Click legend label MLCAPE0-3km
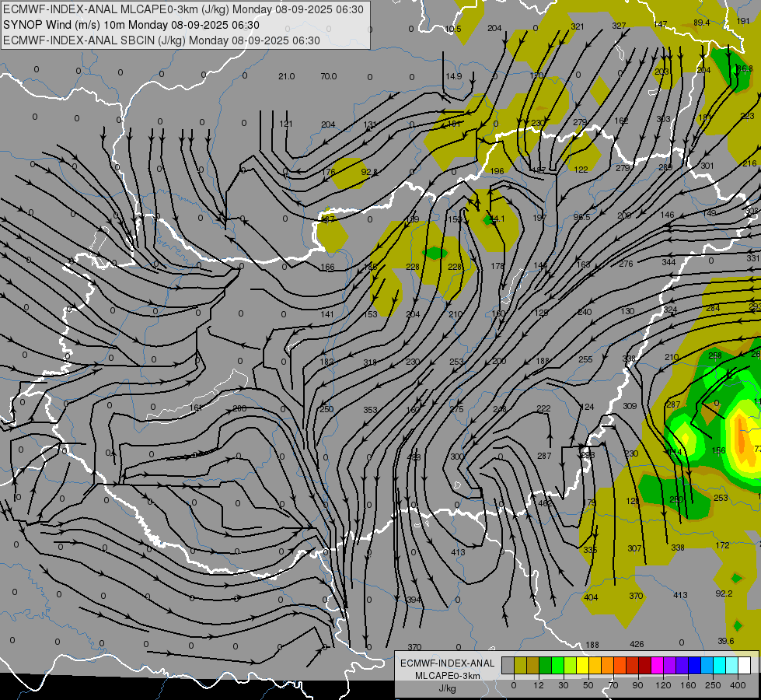 [x=448, y=676]
